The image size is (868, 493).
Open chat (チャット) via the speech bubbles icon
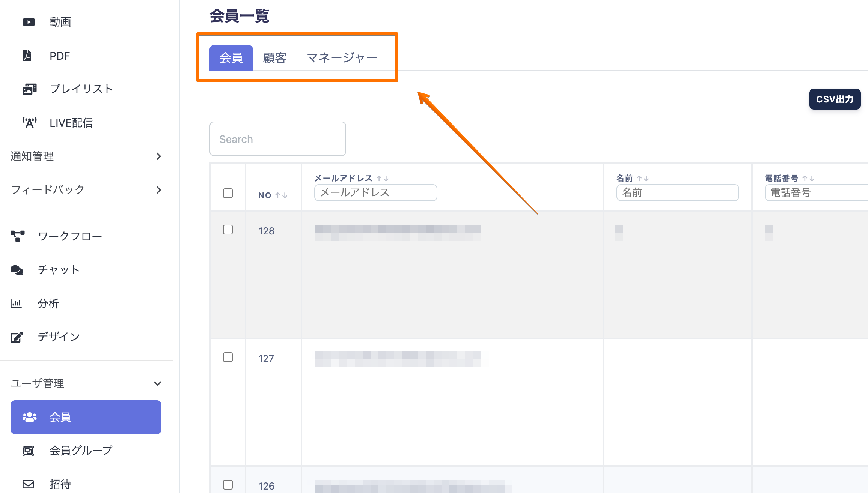point(17,270)
